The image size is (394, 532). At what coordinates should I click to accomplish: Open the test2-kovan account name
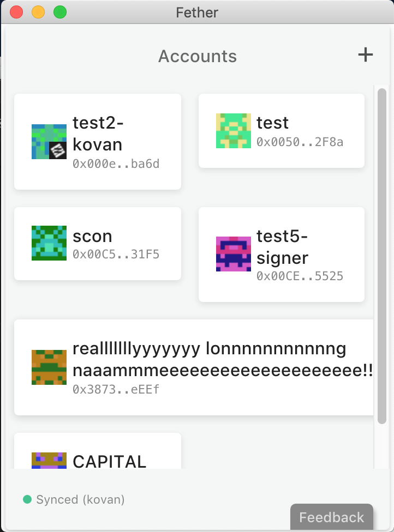tap(98, 134)
